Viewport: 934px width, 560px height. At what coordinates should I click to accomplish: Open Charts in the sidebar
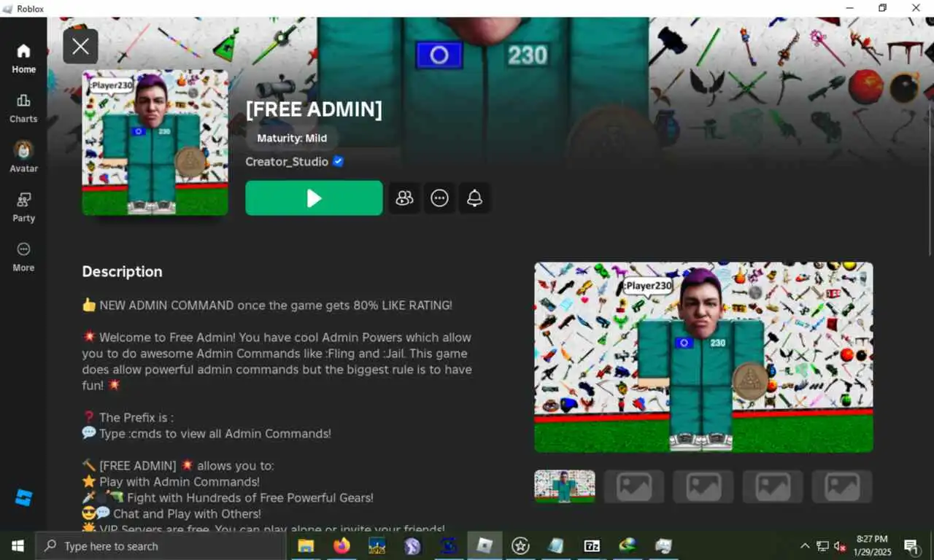[x=23, y=108]
